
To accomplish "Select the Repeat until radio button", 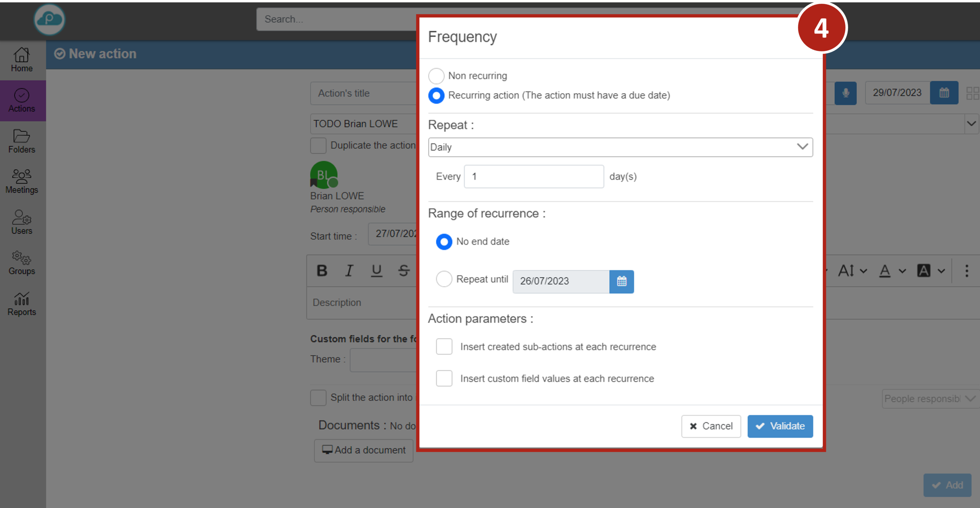I will point(444,279).
